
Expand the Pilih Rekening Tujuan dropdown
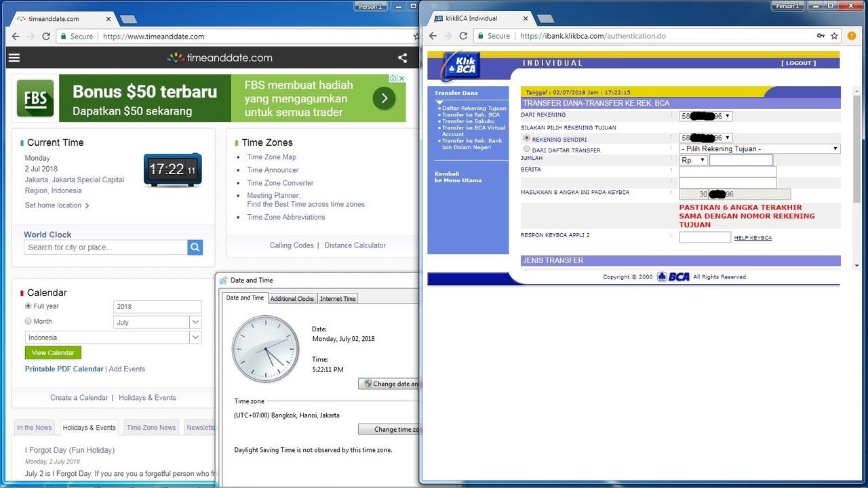759,148
